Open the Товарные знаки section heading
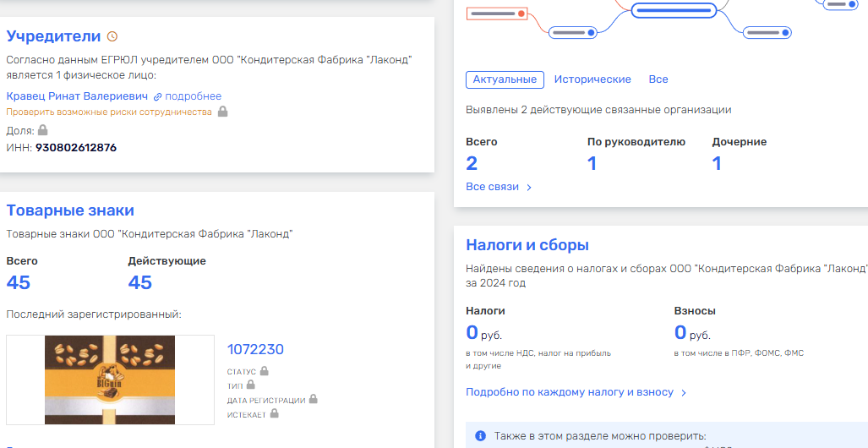 (x=70, y=210)
